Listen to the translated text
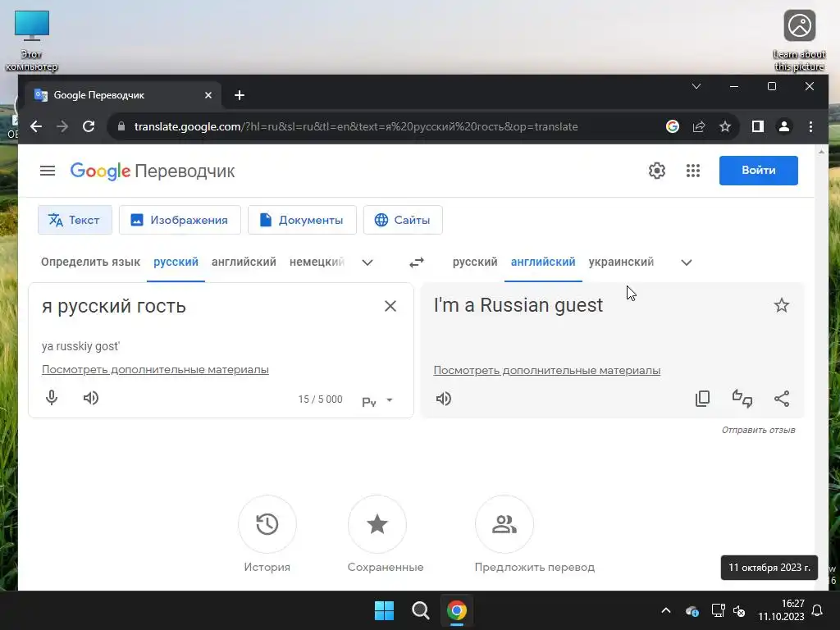 (444, 399)
